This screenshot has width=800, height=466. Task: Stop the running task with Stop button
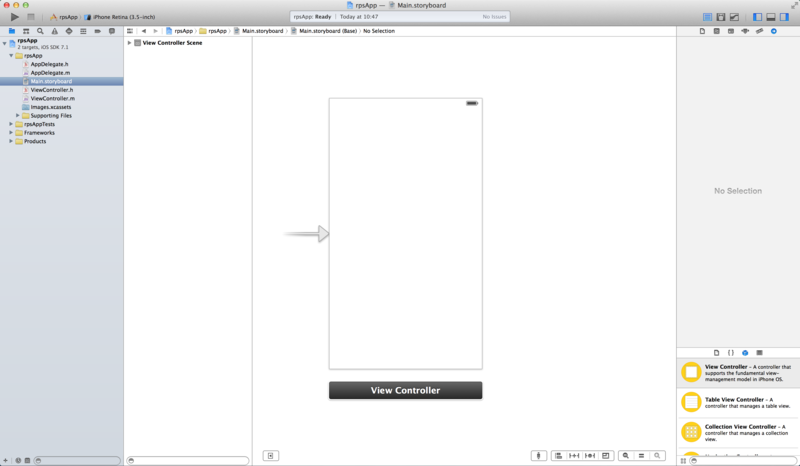point(31,17)
